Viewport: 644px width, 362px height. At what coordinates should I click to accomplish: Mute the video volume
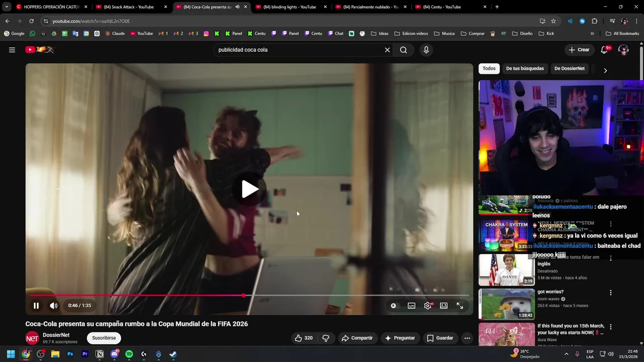pos(53,306)
